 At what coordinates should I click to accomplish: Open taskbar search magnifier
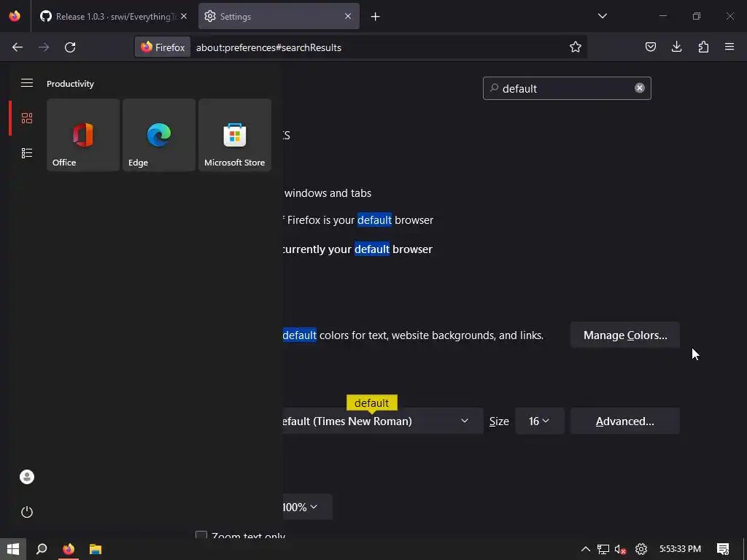pyautogui.click(x=42, y=549)
